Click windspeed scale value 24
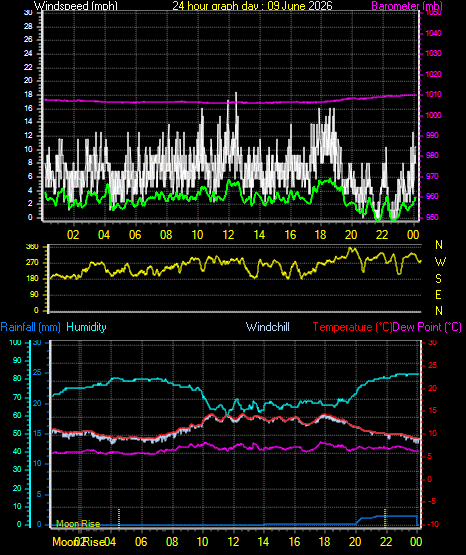Screen dimensions: 466x555 (28, 53)
